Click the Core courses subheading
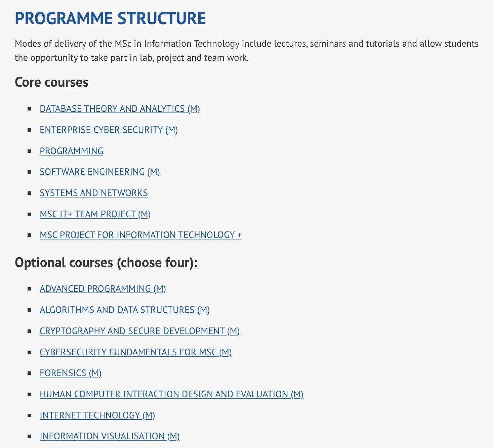 pyautogui.click(x=51, y=82)
